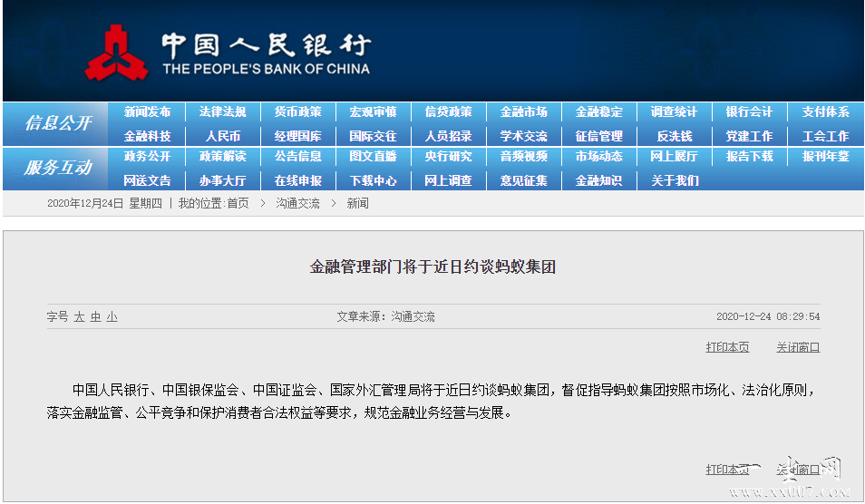Click the 信息公开 category header
The image size is (865, 504).
(x=57, y=123)
